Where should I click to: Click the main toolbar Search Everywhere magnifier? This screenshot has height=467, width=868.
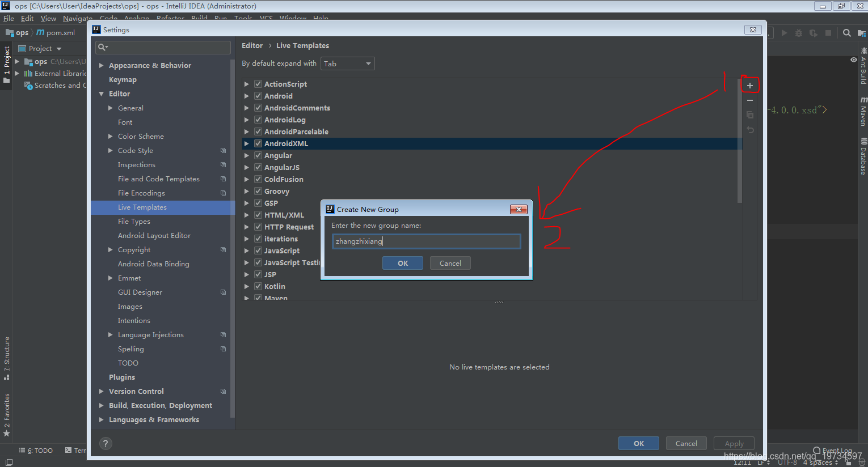(x=846, y=33)
